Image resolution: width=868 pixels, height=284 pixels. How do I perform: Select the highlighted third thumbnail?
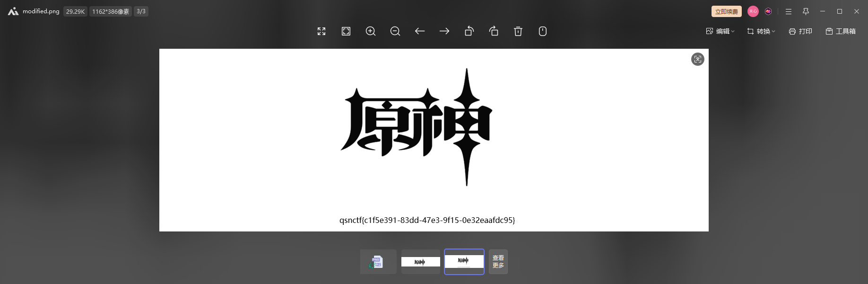[464, 262]
